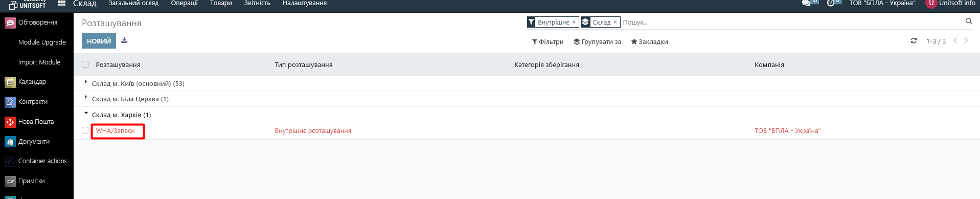This screenshot has width=980, height=199.
Task: Click the Unitsoft info user avatar
Action: coord(931,3)
